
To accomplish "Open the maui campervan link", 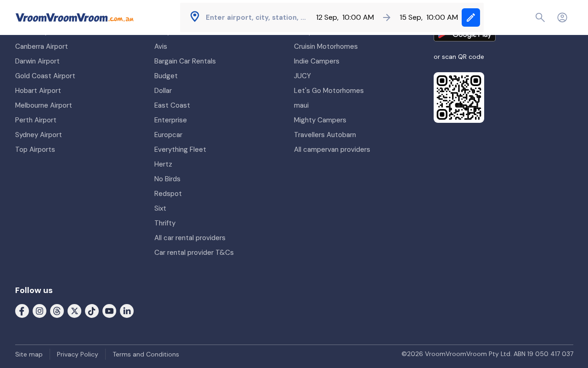I will point(301,105).
